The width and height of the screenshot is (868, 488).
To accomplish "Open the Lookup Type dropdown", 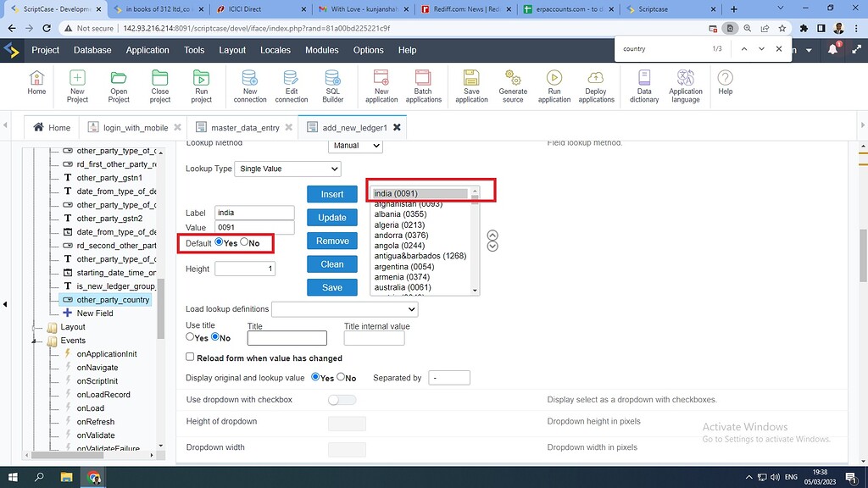I will pyautogui.click(x=287, y=169).
